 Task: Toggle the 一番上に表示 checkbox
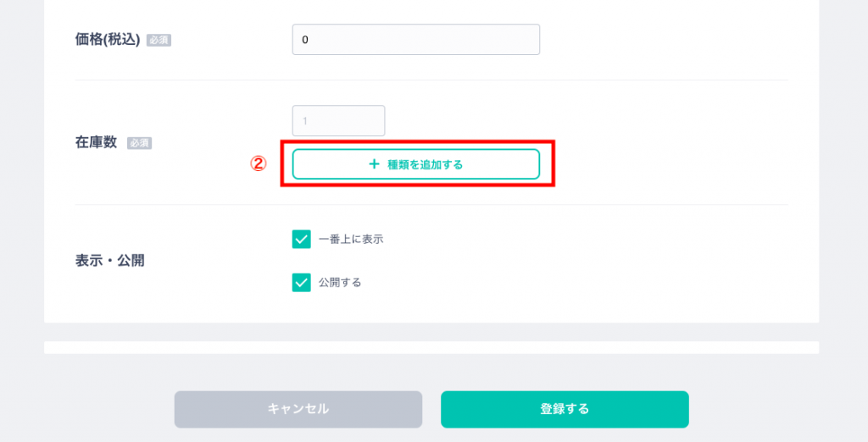tap(302, 240)
